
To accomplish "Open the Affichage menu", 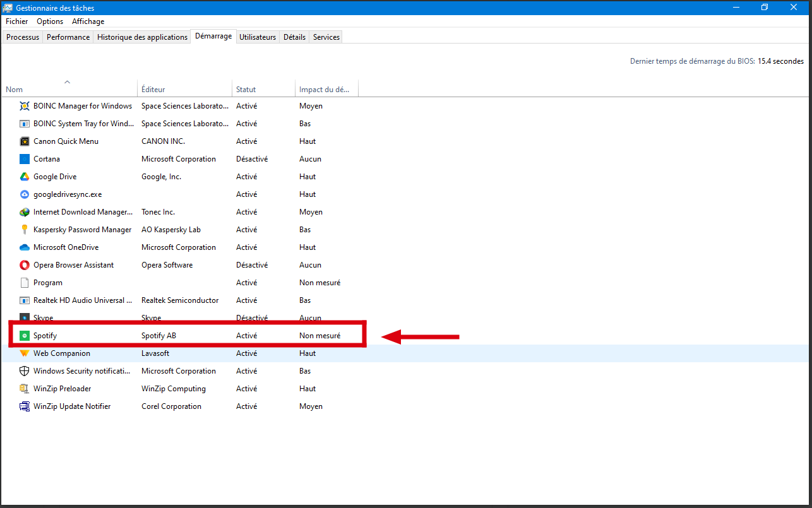I will [x=88, y=21].
